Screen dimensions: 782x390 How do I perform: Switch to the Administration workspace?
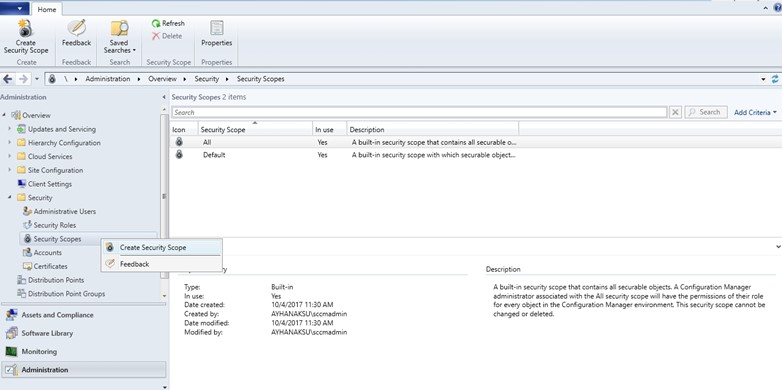pos(84,370)
